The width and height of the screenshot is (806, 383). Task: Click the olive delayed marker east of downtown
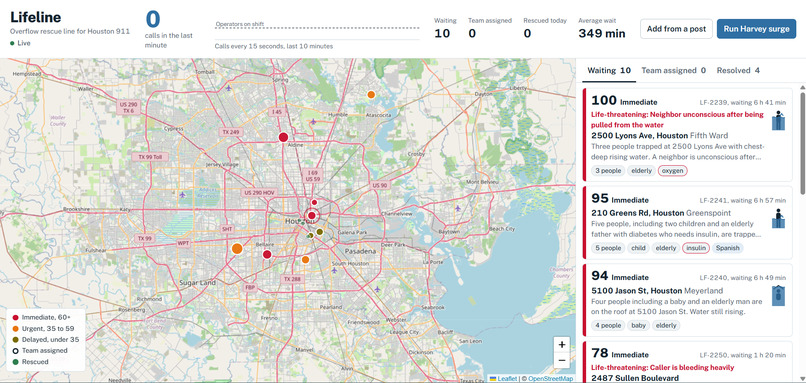(x=319, y=232)
